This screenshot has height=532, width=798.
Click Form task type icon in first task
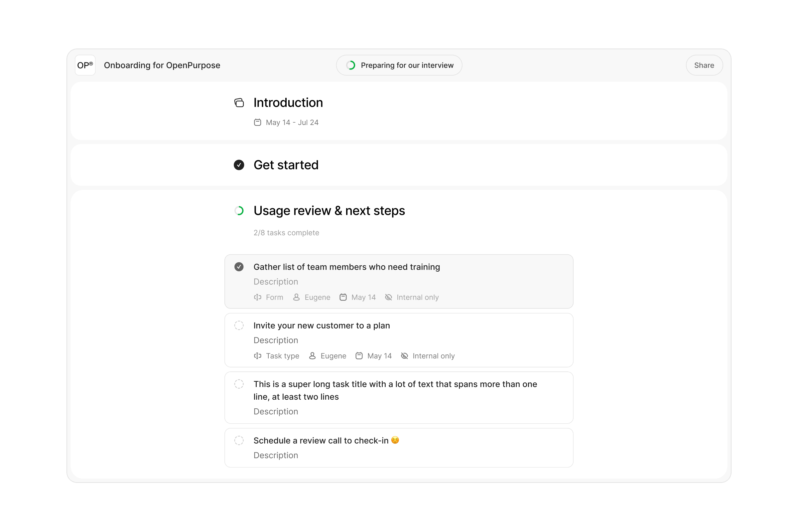pyautogui.click(x=257, y=297)
